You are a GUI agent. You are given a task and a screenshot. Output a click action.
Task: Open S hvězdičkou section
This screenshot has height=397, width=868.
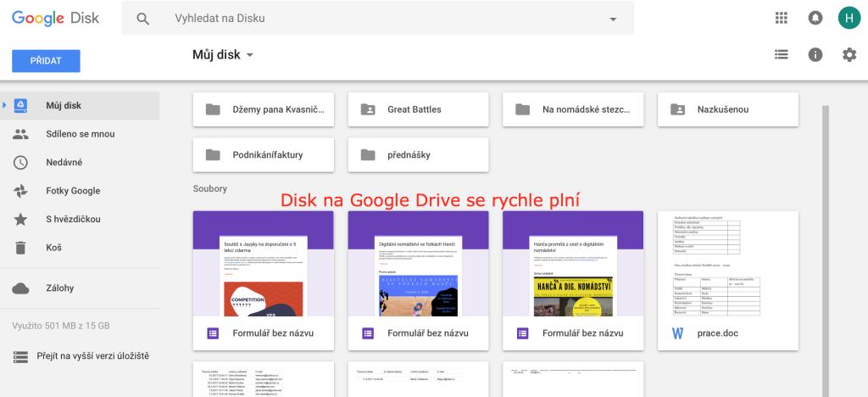pyautogui.click(x=80, y=219)
